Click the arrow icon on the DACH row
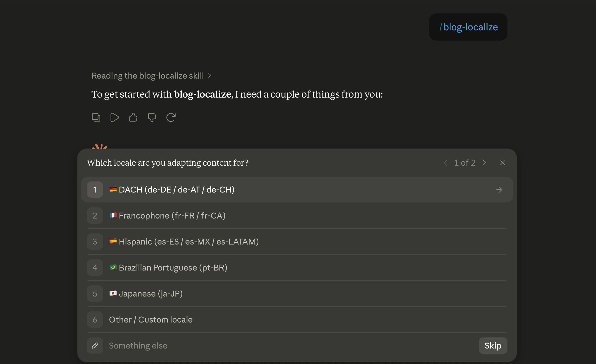The width and height of the screenshot is (596, 364). (499, 190)
